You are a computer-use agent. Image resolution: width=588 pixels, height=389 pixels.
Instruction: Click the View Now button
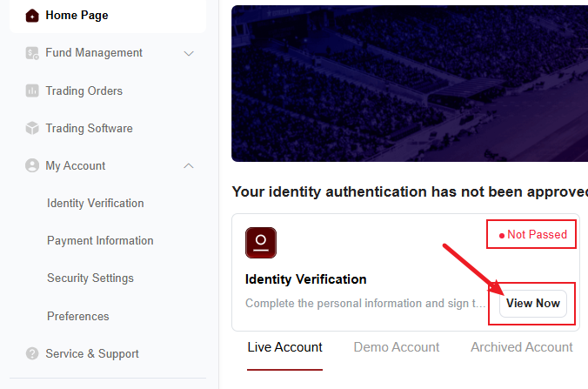[x=533, y=303]
